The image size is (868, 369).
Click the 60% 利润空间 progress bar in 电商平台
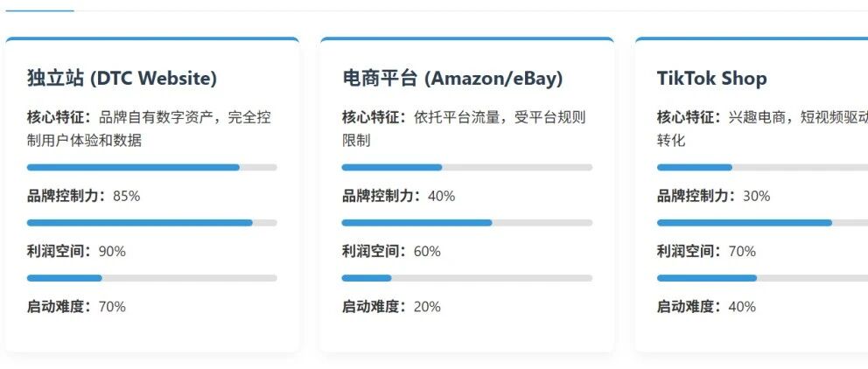tap(466, 223)
